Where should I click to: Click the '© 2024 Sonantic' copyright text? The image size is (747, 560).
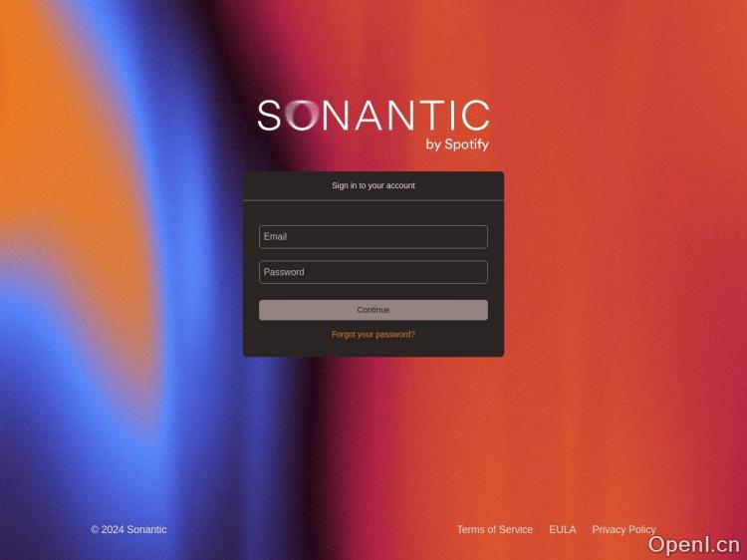pos(128,529)
